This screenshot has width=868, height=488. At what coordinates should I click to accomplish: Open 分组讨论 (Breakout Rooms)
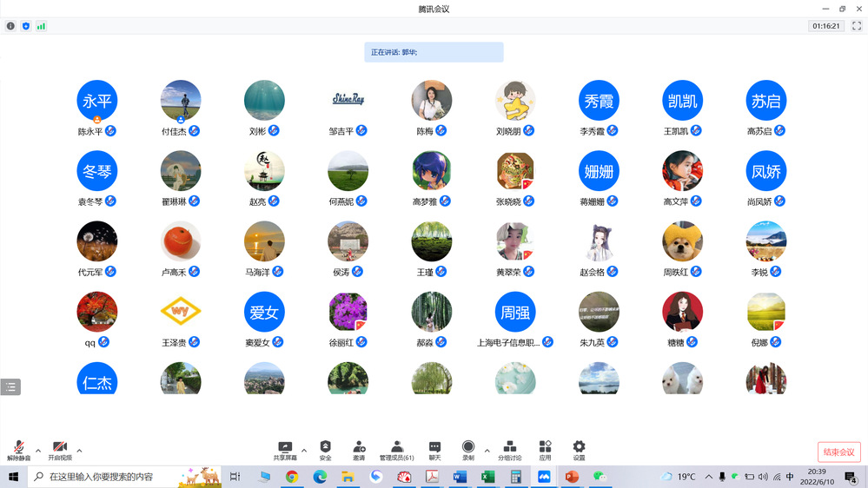point(510,449)
